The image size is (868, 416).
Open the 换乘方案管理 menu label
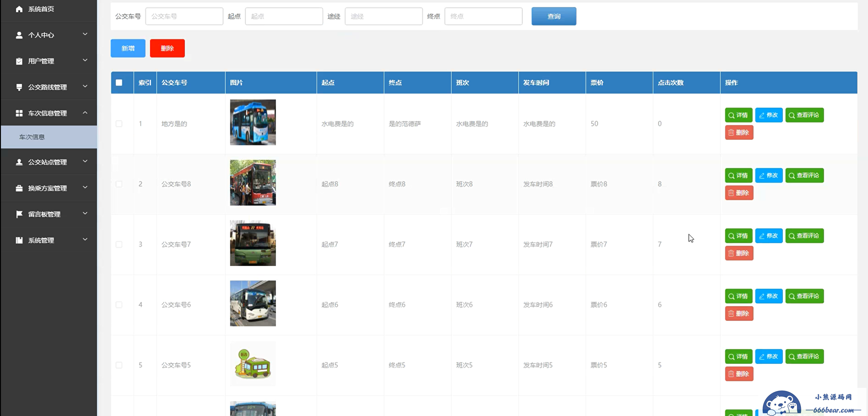pos(47,188)
